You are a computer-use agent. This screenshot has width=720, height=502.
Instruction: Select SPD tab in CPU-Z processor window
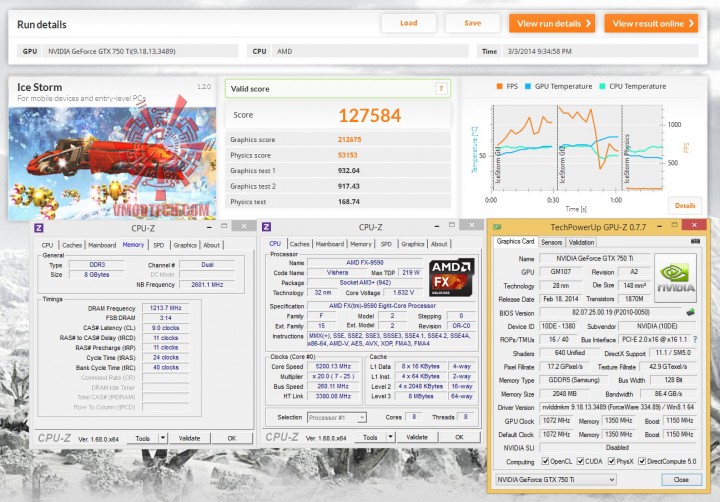[x=386, y=244]
